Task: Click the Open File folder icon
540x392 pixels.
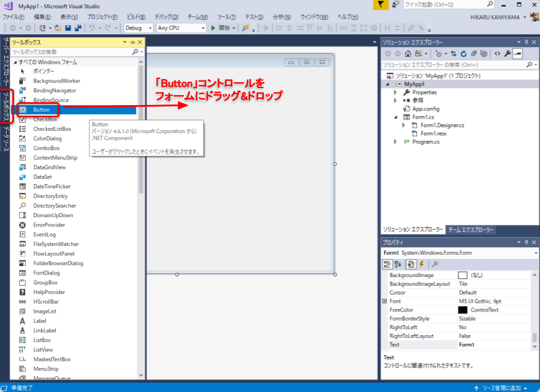Action: [x=58, y=28]
